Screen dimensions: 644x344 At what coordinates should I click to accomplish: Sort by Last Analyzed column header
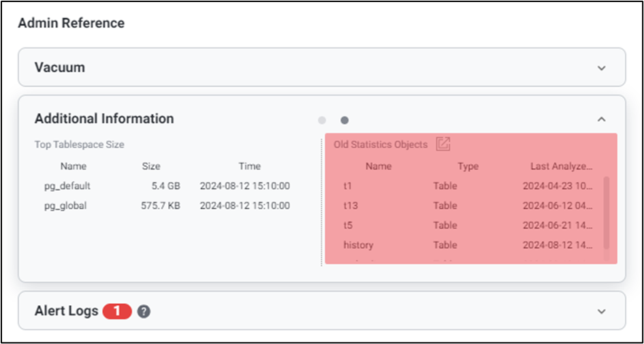561,166
